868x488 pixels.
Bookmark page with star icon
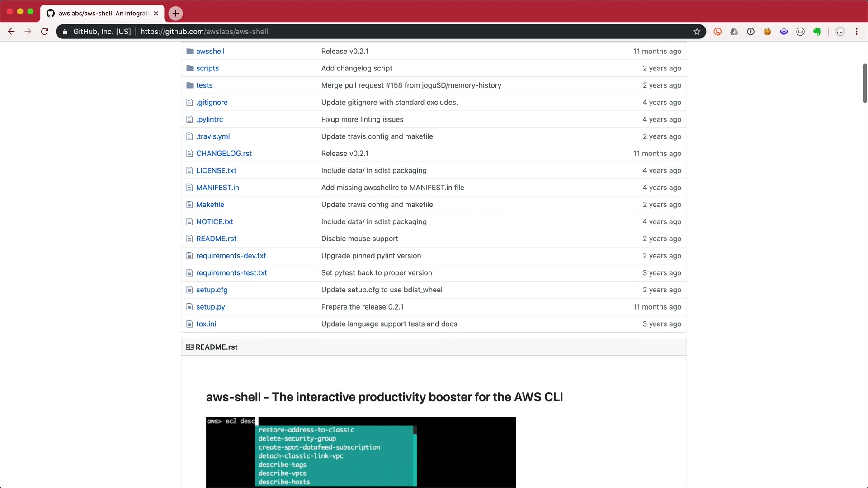click(697, 32)
